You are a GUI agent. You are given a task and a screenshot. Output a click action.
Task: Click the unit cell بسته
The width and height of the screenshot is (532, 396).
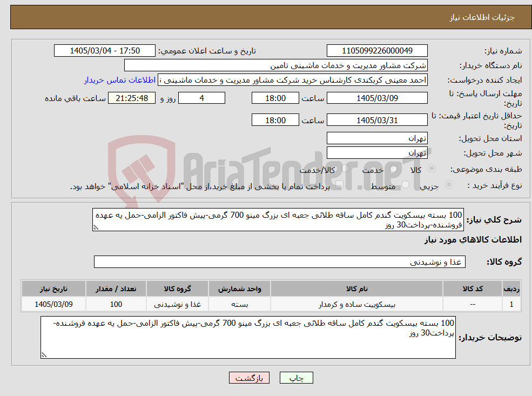click(x=240, y=304)
